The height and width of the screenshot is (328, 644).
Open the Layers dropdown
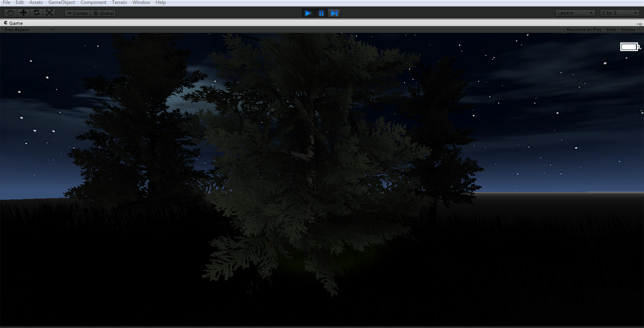pos(576,13)
